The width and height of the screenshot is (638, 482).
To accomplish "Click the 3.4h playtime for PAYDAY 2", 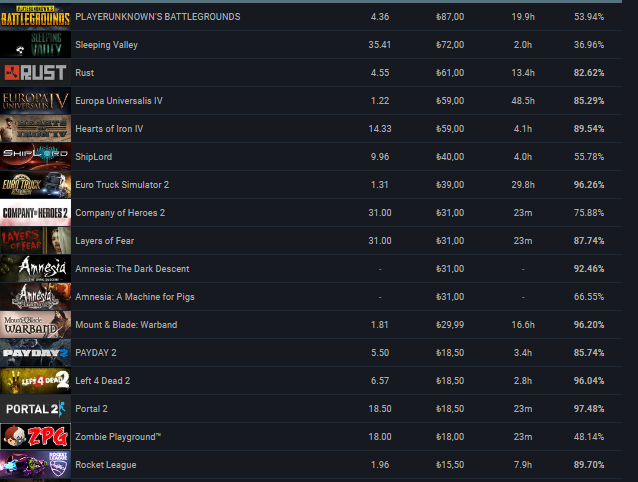I will coord(523,353).
